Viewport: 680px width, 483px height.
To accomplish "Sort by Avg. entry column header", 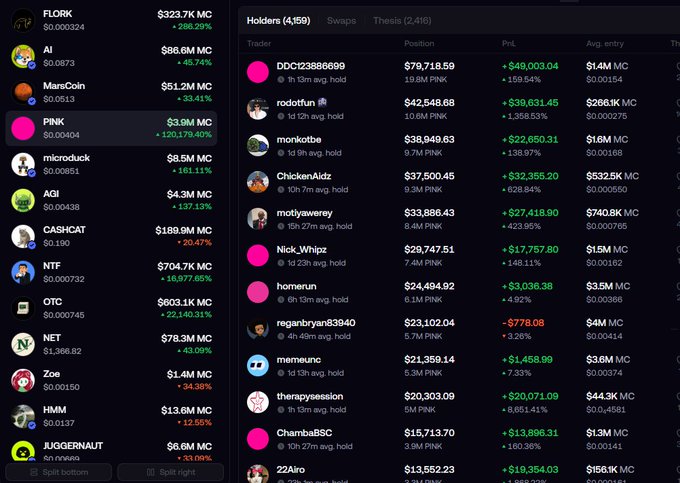I will pos(605,43).
